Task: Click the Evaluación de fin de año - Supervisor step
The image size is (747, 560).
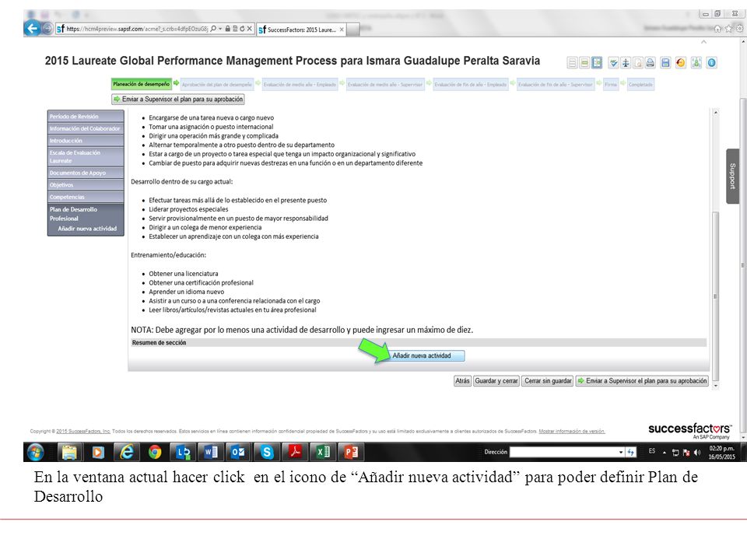Action: click(556, 85)
